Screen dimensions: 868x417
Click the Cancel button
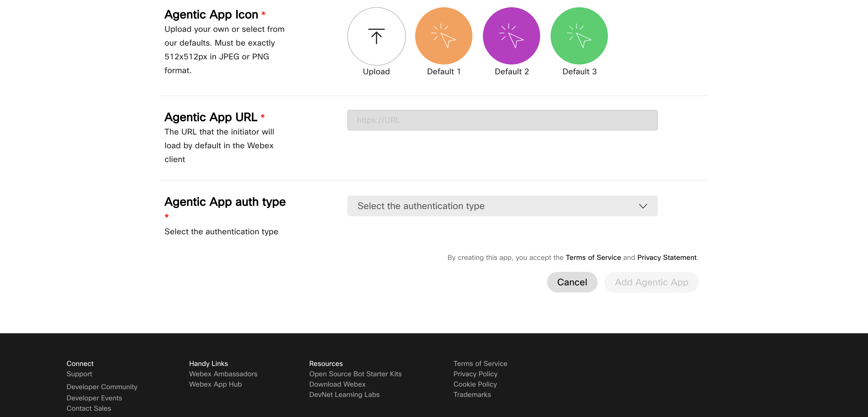point(572,282)
